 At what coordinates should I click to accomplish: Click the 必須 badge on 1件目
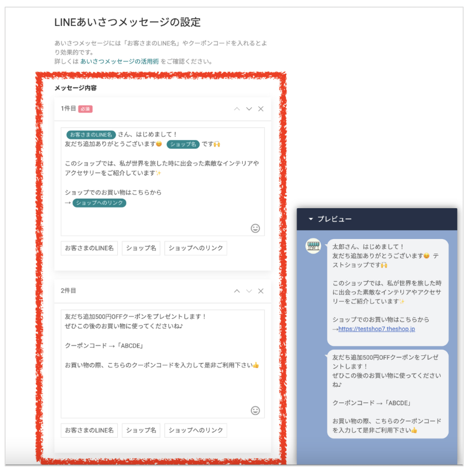[85, 109]
